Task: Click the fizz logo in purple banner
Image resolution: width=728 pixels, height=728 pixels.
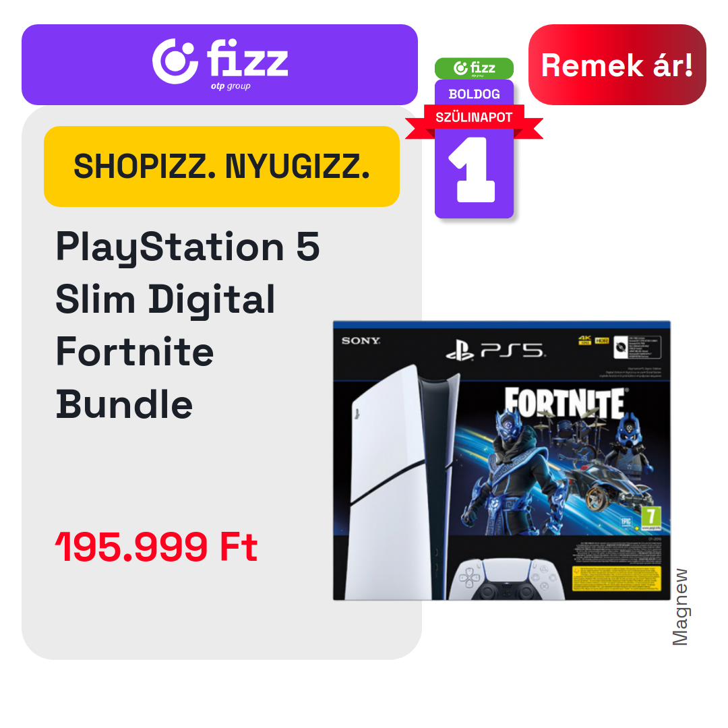Action: tap(220, 63)
